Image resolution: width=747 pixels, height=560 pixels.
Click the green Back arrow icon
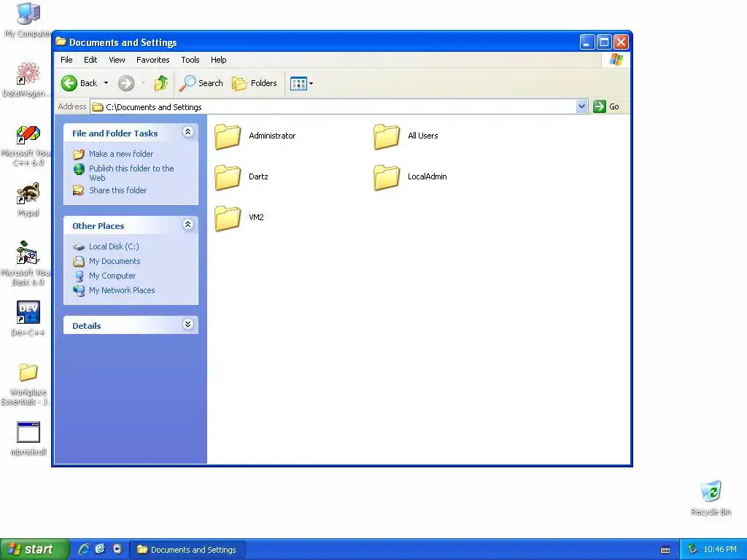(x=69, y=83)
